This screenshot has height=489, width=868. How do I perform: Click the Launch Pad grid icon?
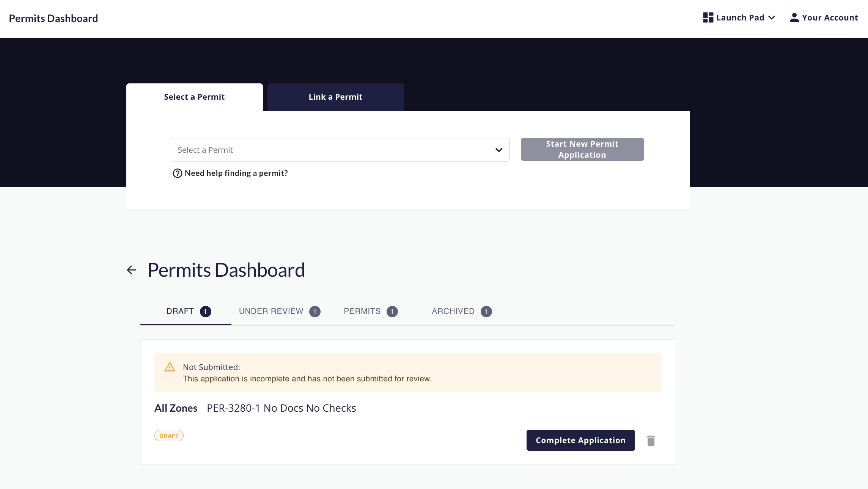(708, 18)
